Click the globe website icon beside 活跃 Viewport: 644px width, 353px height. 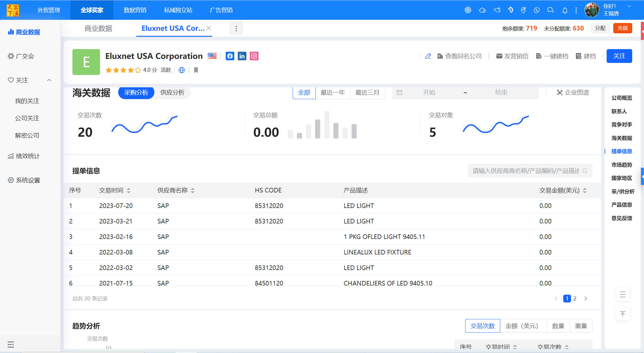tap(182, 70)
